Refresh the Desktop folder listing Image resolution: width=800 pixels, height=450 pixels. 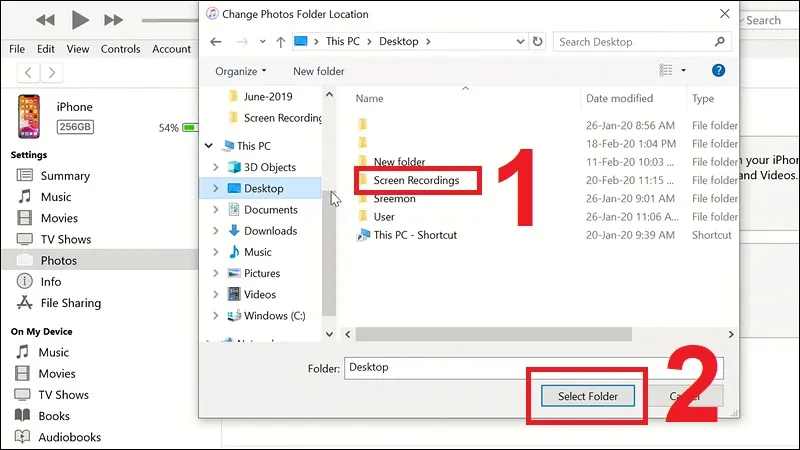coord(537,41)
